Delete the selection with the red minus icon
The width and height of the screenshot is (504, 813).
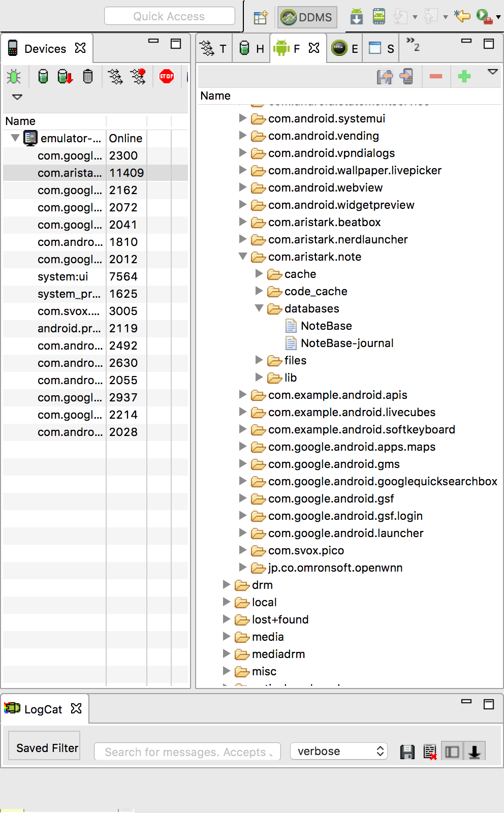pyautogui.click(x=436, y=77)
